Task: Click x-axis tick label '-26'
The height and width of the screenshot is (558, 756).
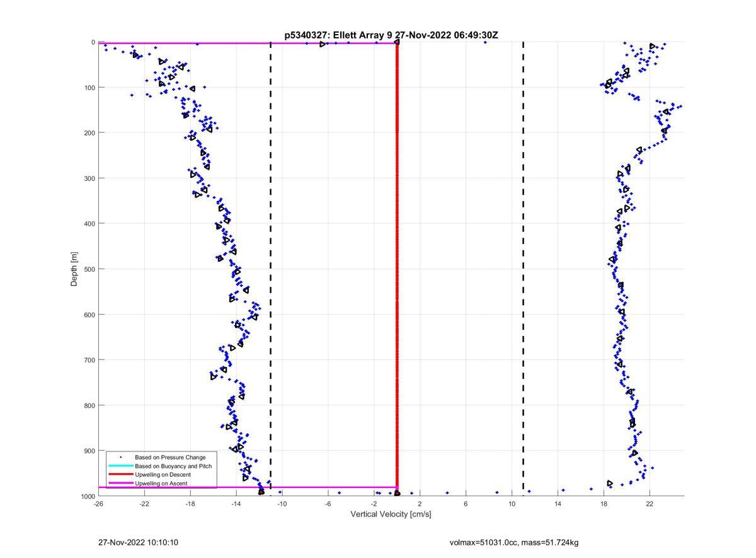Action: point(98,504)
